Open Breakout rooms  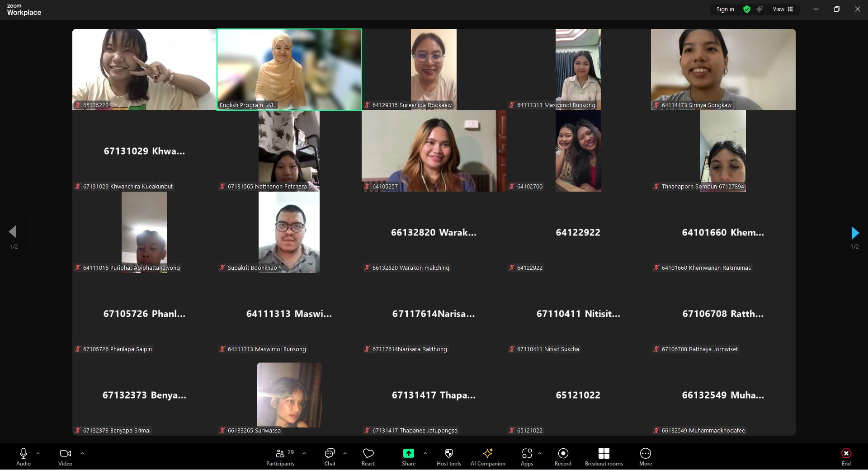(x=604, y=457)
